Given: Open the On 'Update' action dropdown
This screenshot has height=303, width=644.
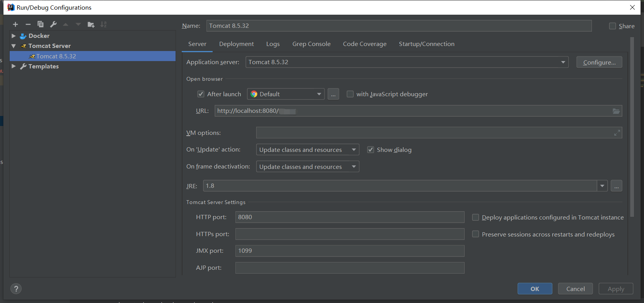Looking at the screenshot, I should (x=308, y=150).
